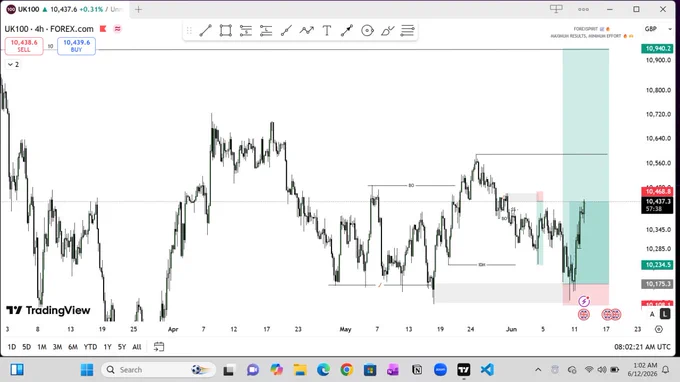Open the GBP currency dropdown

[657, 29]
